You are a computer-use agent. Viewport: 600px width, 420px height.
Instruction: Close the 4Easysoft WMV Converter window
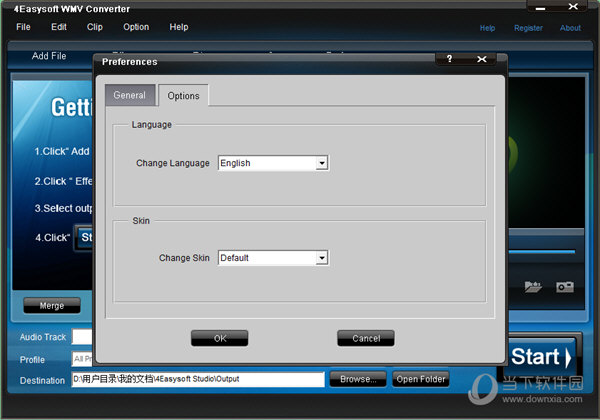pos(573,7)
